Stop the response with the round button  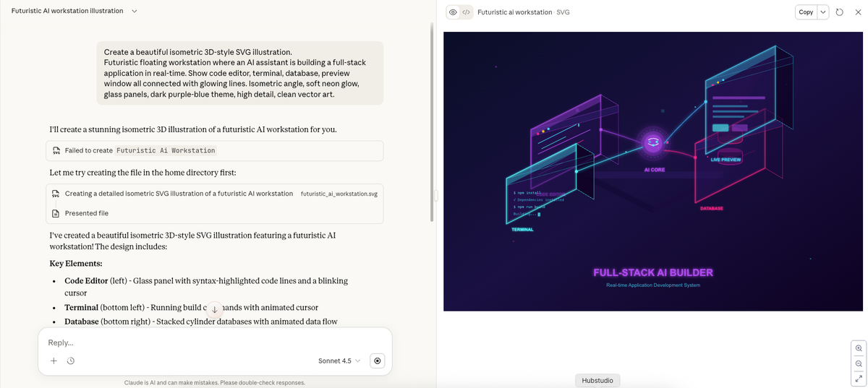coord(378,361)
